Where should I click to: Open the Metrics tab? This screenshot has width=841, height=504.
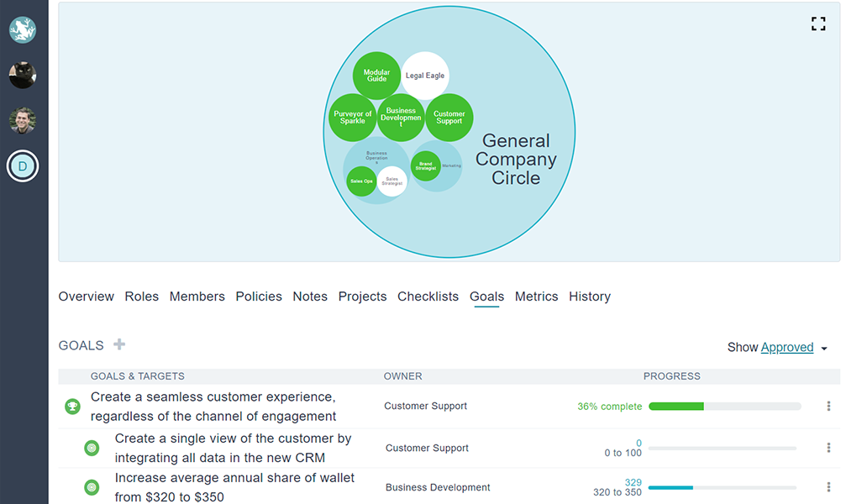(536, 297)
